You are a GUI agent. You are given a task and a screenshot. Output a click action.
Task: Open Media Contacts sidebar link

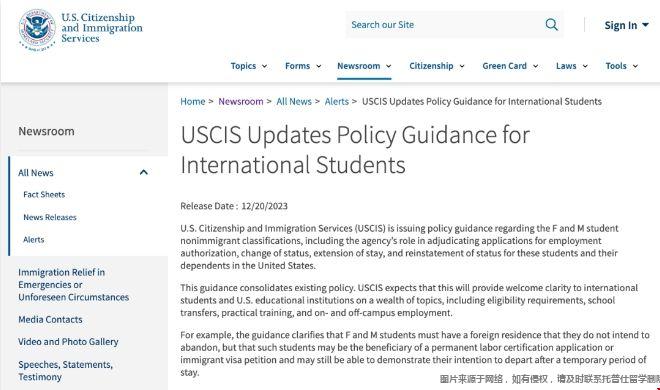point(50,319)
